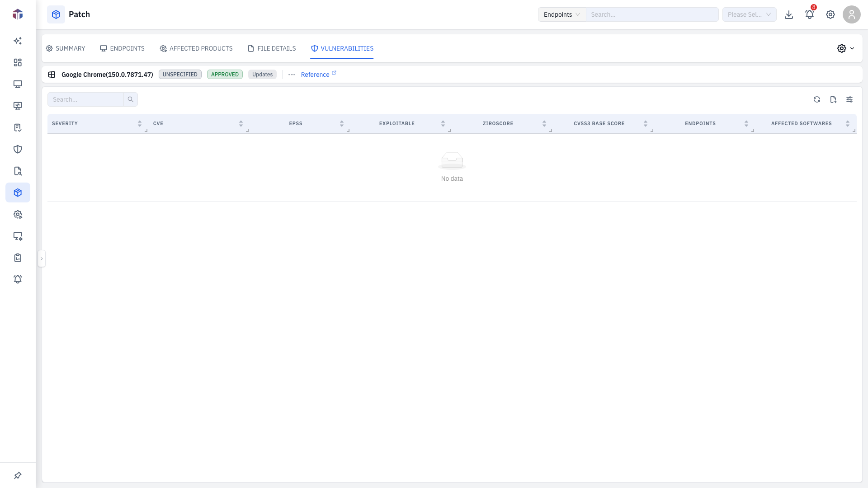Sort by CVSS3 Base Score column

646,123
